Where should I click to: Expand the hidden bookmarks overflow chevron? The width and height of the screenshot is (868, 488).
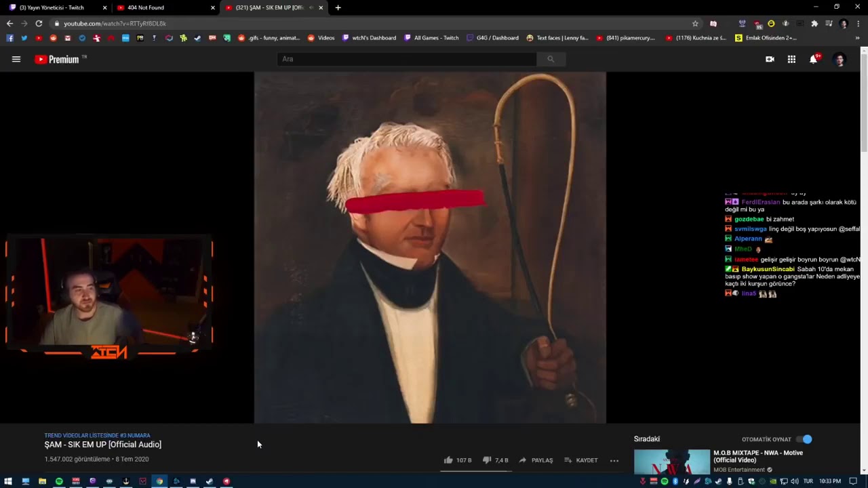pos(857,38)
